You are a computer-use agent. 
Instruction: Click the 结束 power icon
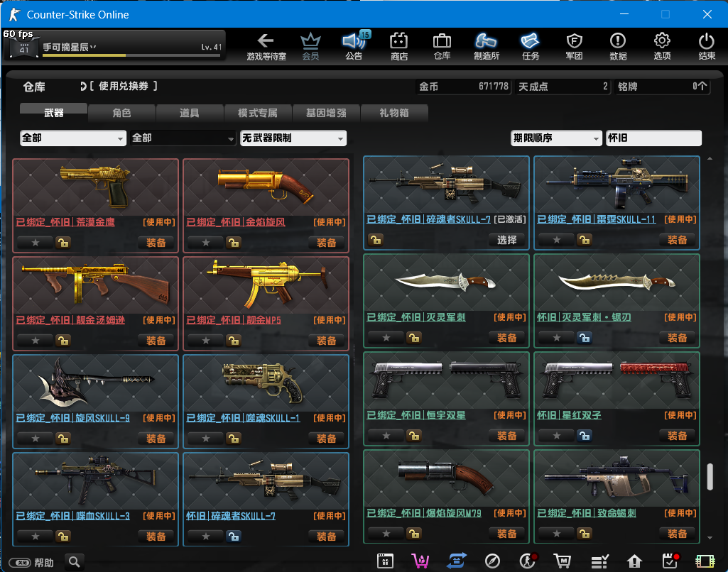[x=707, y=46]
